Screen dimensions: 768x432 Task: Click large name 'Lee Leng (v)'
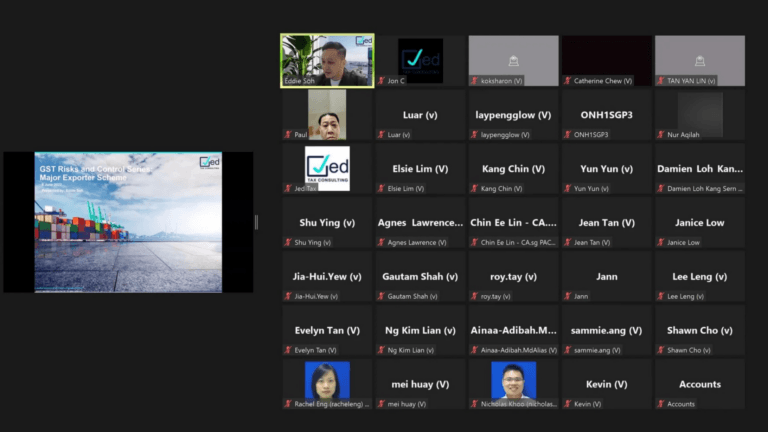[x=700, y=277]
